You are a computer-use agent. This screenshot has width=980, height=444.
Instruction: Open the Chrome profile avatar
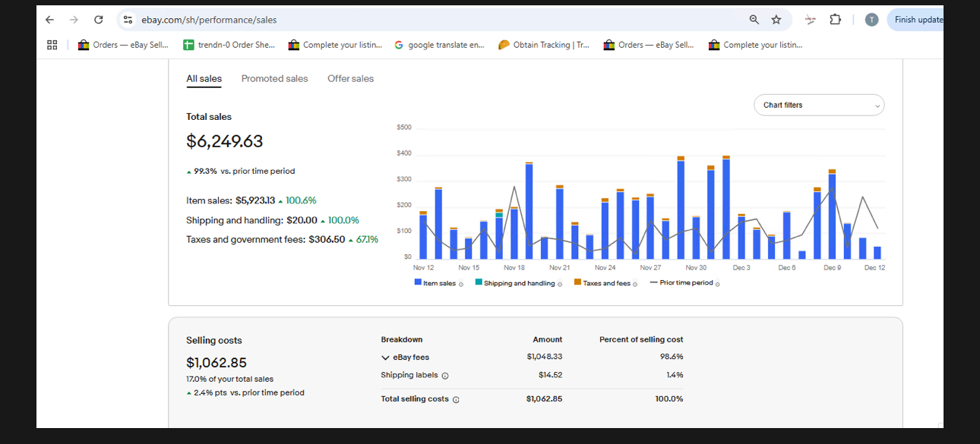(x=871, y=20)
